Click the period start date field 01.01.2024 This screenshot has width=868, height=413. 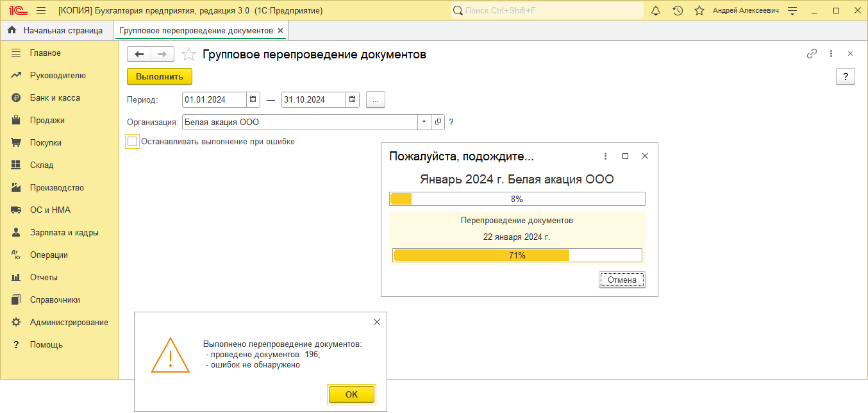pos(214,99)
